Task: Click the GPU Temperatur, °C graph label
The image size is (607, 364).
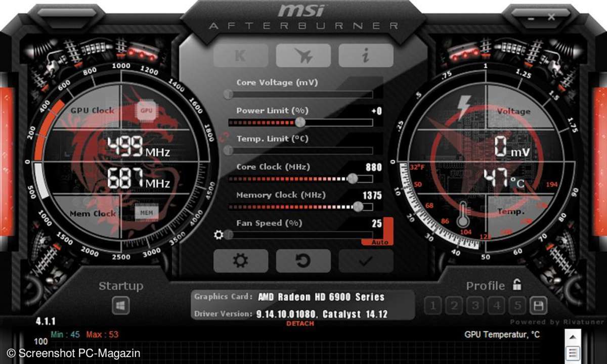Action: (502, 335)
